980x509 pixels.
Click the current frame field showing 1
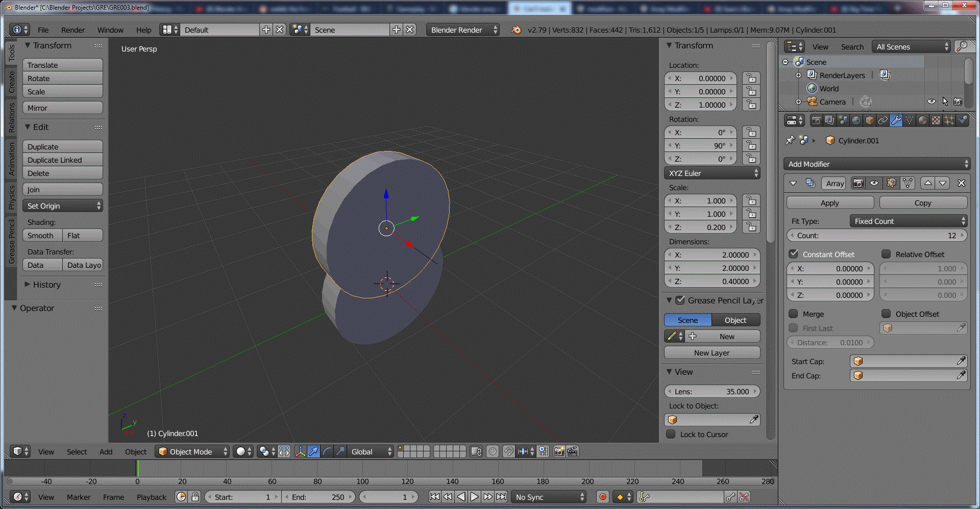click(x=388, y=496)
